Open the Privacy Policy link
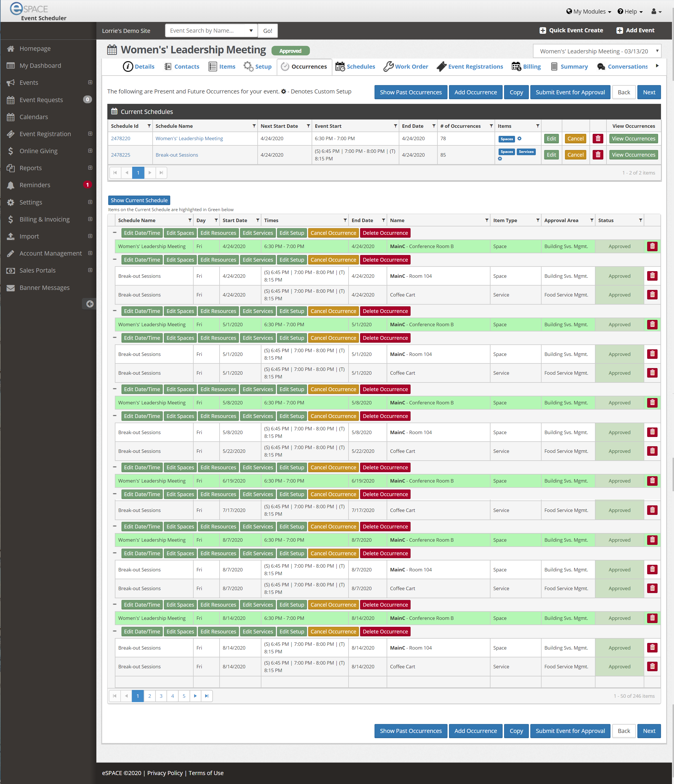674x784 pixels. pyautogui.click(x=165, y=773)
